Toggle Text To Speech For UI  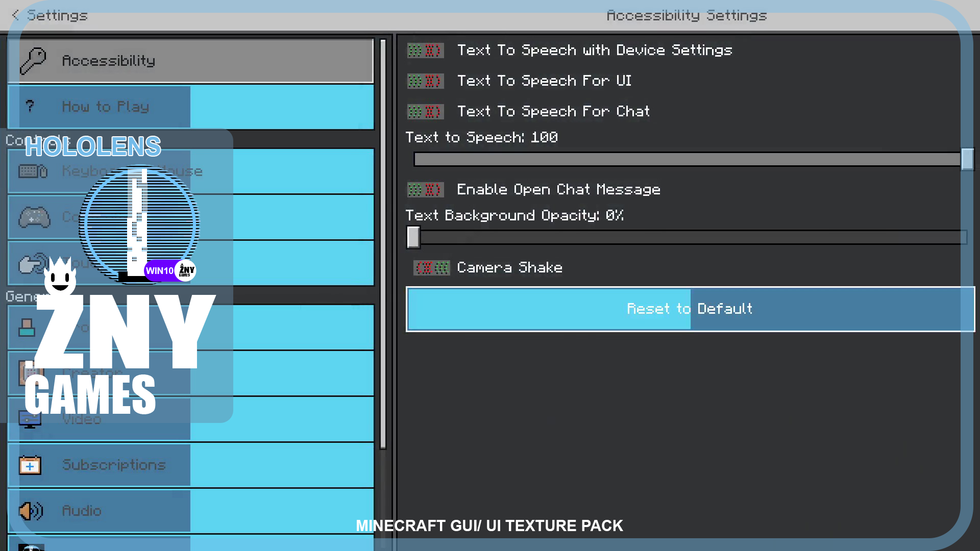tap(425, 81)
